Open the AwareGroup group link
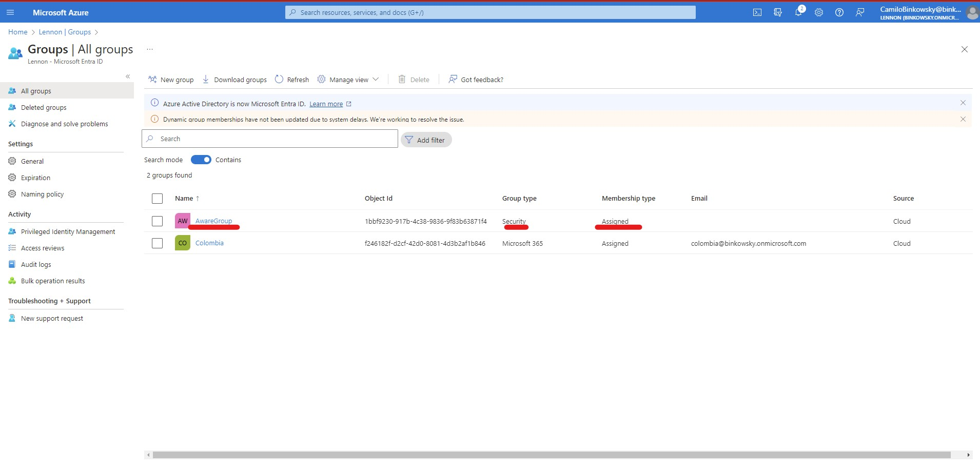980x468 pixels. 213,221
